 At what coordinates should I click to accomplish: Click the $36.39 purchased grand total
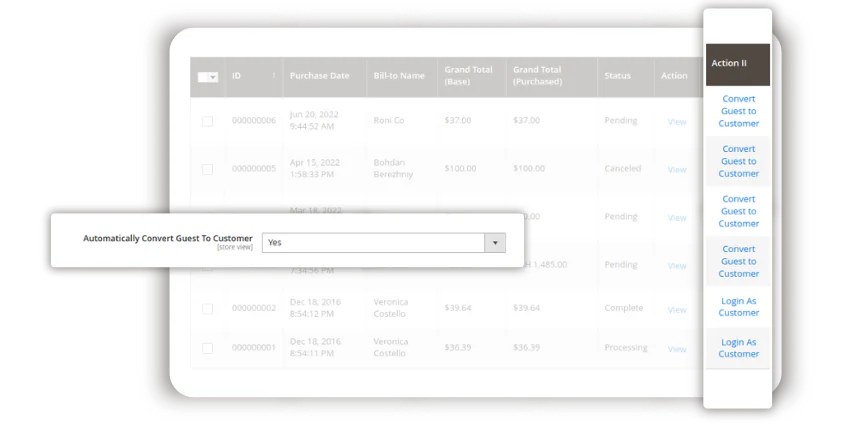tap(526, 347)
